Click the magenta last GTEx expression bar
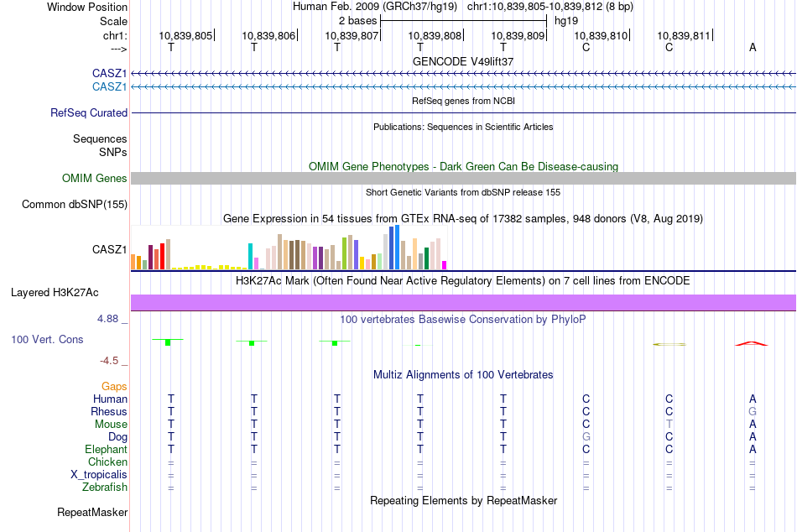The height and width of the screenshot is (532, 797). [x=445, y=265]
